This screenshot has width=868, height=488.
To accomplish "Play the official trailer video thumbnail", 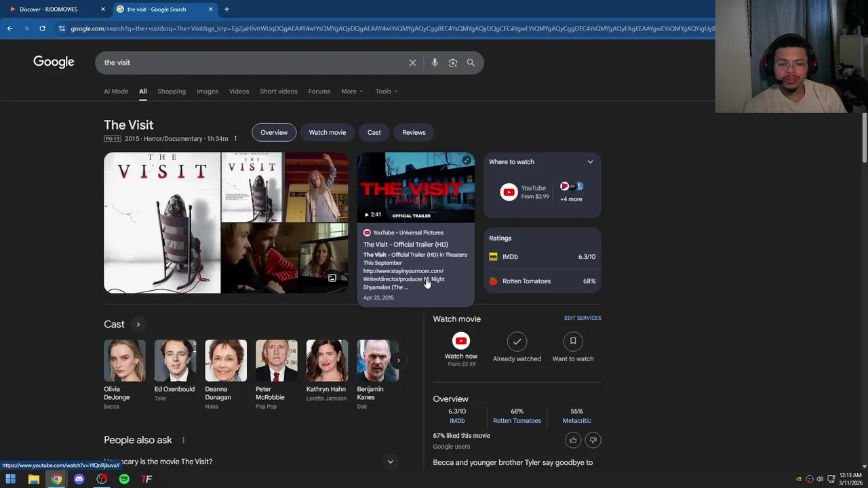I will coord(416,187).
